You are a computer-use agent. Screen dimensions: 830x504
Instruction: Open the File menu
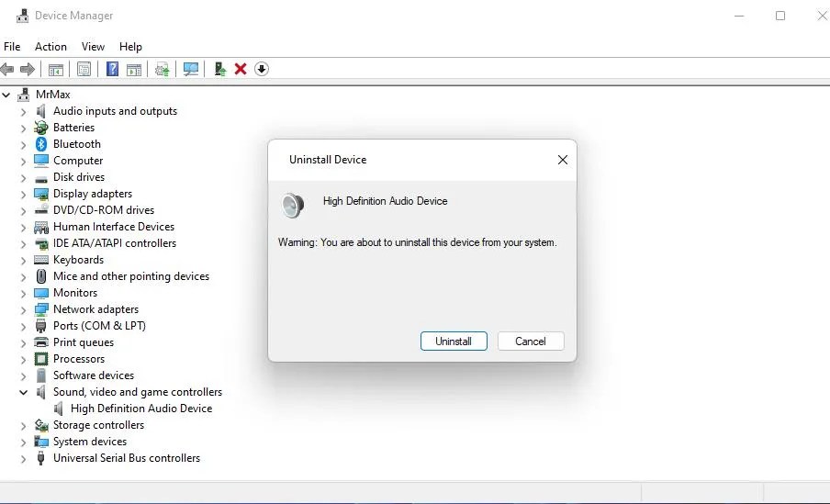tap(12, 47)
